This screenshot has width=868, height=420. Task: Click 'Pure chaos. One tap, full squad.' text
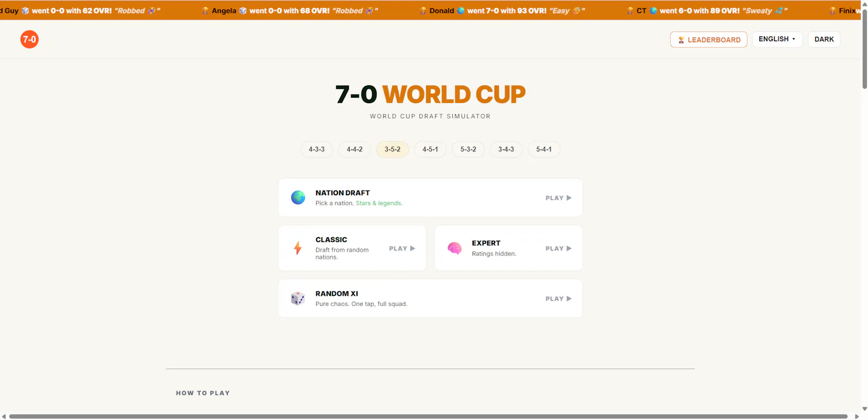click(x=361, y=304)
